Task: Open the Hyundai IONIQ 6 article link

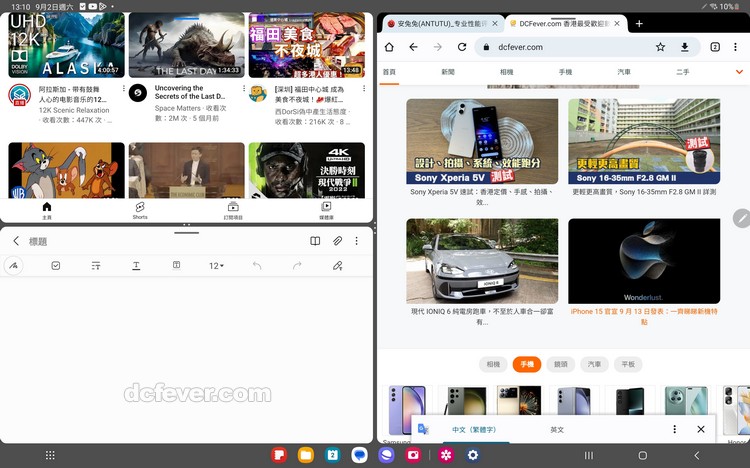Action: [x=482, y=316]
